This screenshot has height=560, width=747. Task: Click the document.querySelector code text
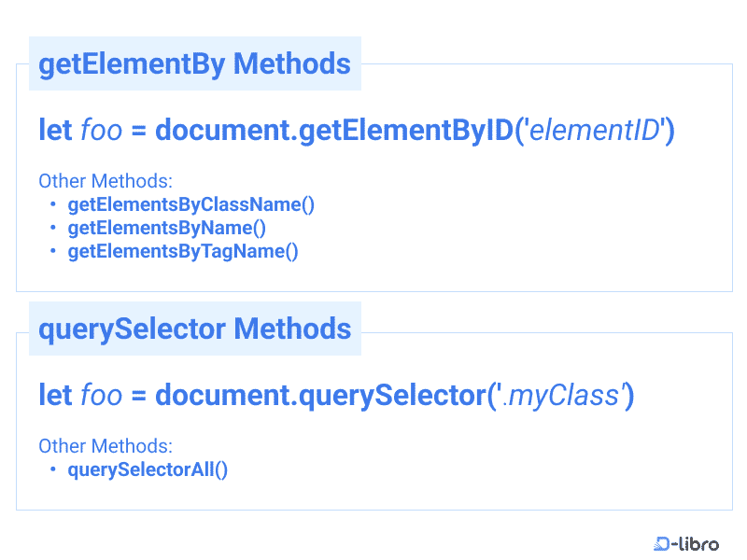321,395
